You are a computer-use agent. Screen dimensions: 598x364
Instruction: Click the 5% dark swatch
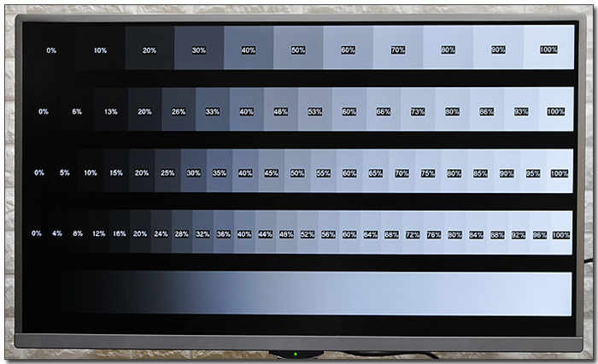coord(65,173)
